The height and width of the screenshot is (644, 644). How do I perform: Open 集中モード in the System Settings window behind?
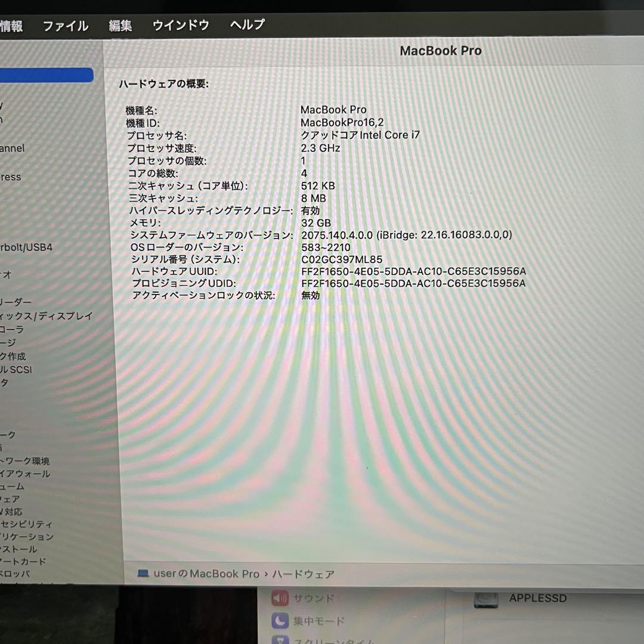coord(308,621)
